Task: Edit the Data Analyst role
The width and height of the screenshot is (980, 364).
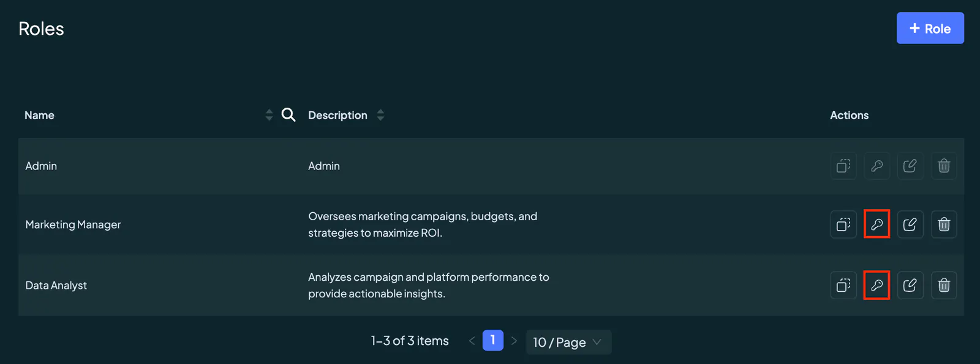Action: [910, 285]
